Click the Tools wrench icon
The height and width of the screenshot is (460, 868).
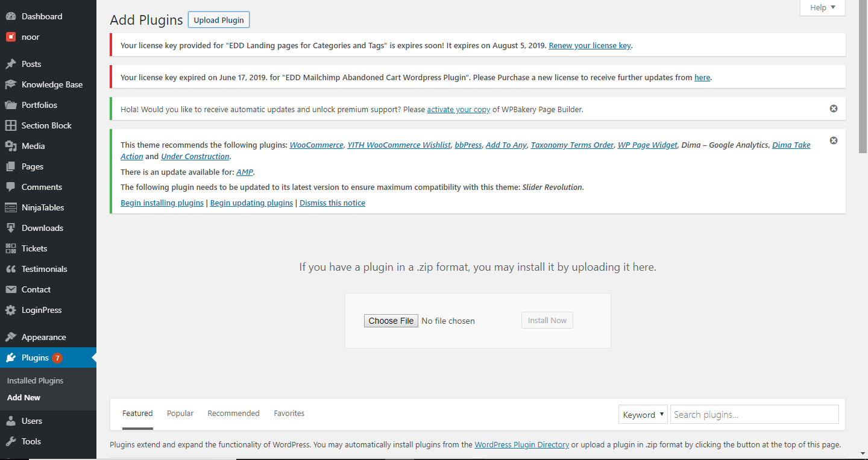(x=10, y=441)
